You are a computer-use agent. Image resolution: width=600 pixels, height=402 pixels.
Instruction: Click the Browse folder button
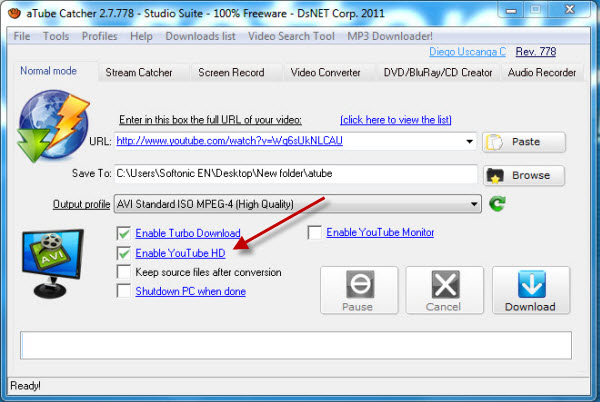tap(523, 175)
